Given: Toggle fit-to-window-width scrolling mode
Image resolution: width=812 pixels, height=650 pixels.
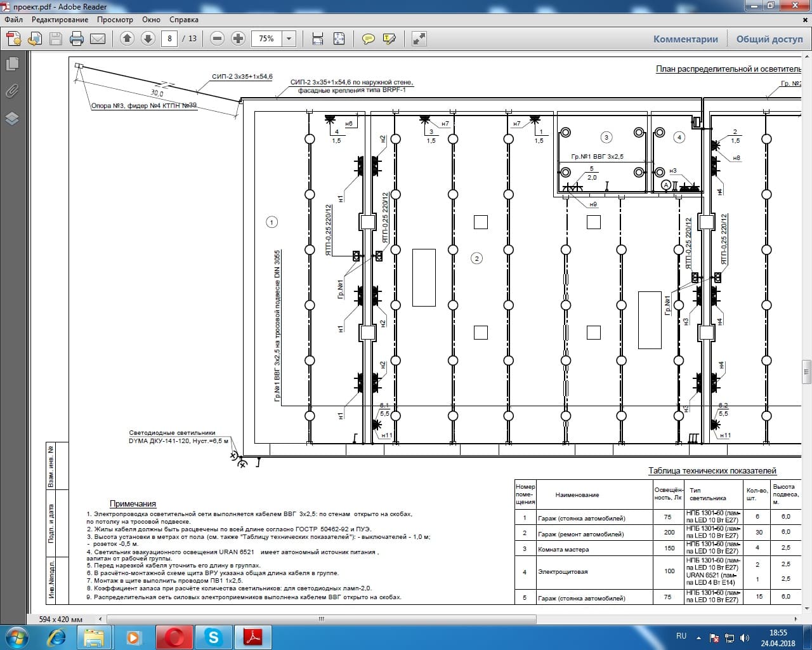Looking at the screenshot, I should (318, 39).
